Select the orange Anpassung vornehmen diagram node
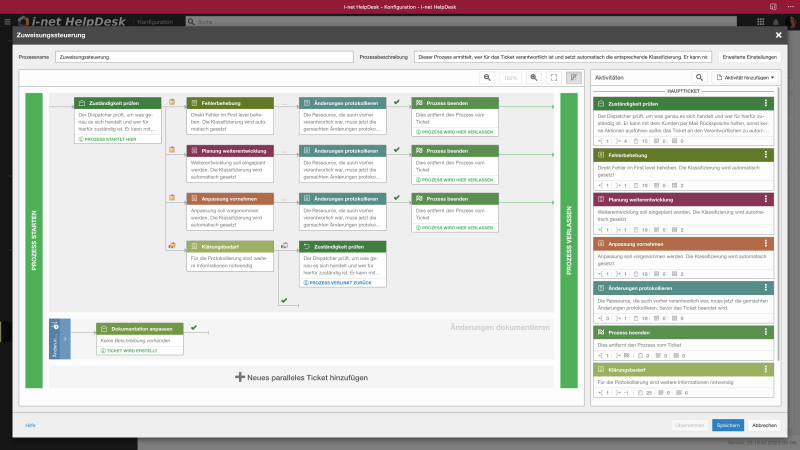The width and height of the screenshot is (800, 450). (230, 199)
